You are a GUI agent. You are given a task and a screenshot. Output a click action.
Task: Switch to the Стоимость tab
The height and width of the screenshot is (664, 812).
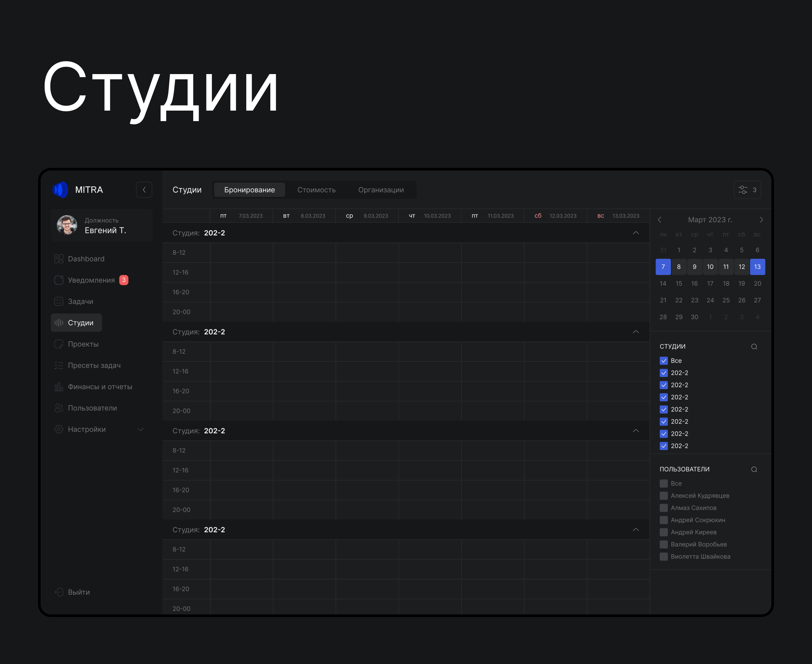pyautogui.click(x=316, y=190)
